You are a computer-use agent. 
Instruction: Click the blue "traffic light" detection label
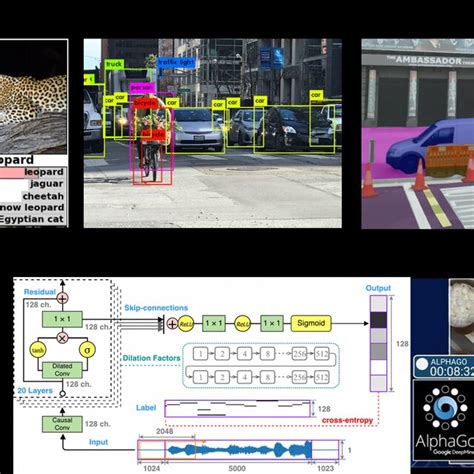[x=176, y=62]
